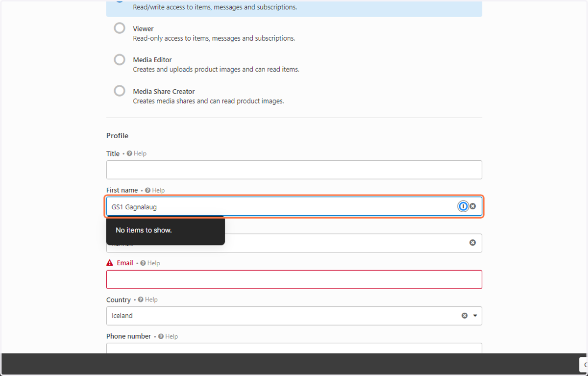Click the Media Share Creator description text
Viewport: 588px width, 376px height.
(208, 101)
